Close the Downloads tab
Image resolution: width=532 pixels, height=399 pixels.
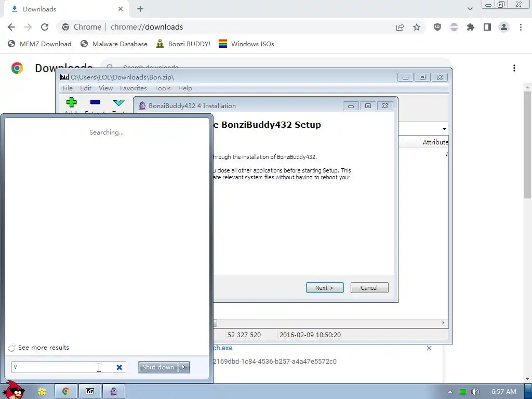point(121,9)
